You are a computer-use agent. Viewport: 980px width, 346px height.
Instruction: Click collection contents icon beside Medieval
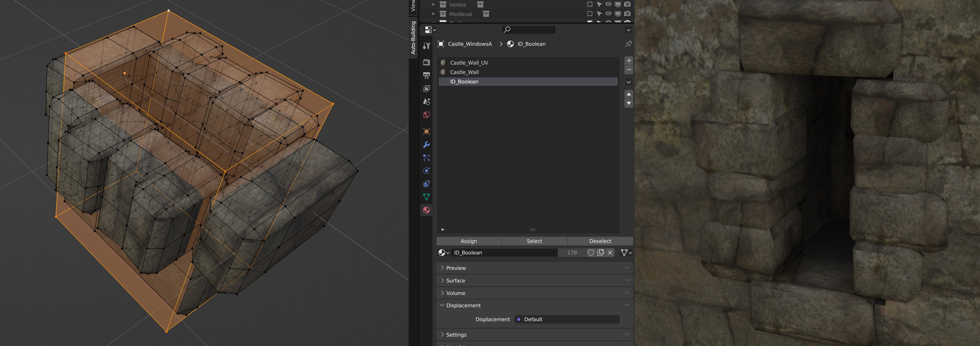coord(486,14)
